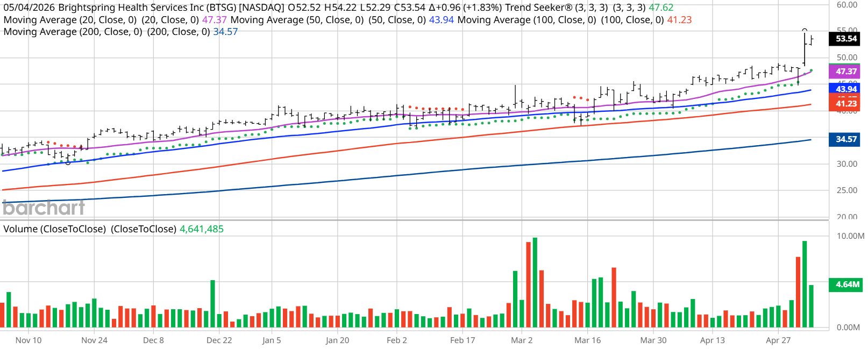Click the Apr 27 date axis label
This screenshot has height=349, width=868.
tap(778, 340)
